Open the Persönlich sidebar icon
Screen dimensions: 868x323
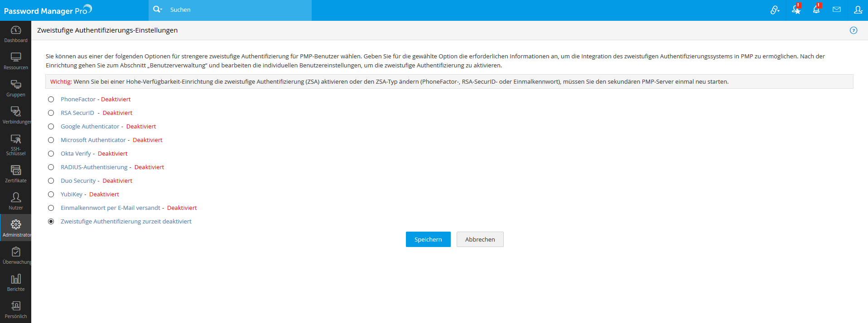[16, 306]
